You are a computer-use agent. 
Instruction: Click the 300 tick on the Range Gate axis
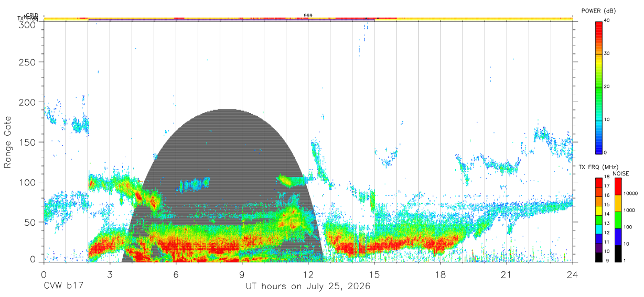pyautogui.click(x=27, y=24)
